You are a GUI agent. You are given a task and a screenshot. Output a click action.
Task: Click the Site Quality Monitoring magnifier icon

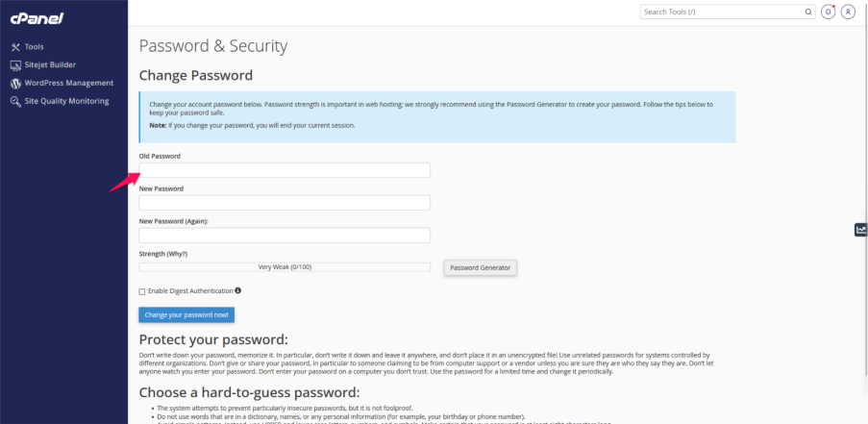(x=15, y=102)
